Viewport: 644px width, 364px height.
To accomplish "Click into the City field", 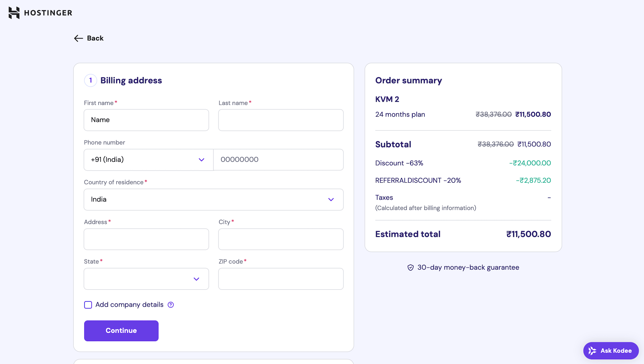I will (281, 239).
